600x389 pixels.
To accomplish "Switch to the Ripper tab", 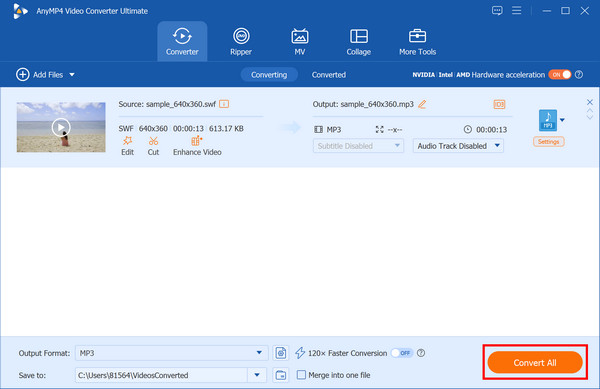I will point(241,41).
